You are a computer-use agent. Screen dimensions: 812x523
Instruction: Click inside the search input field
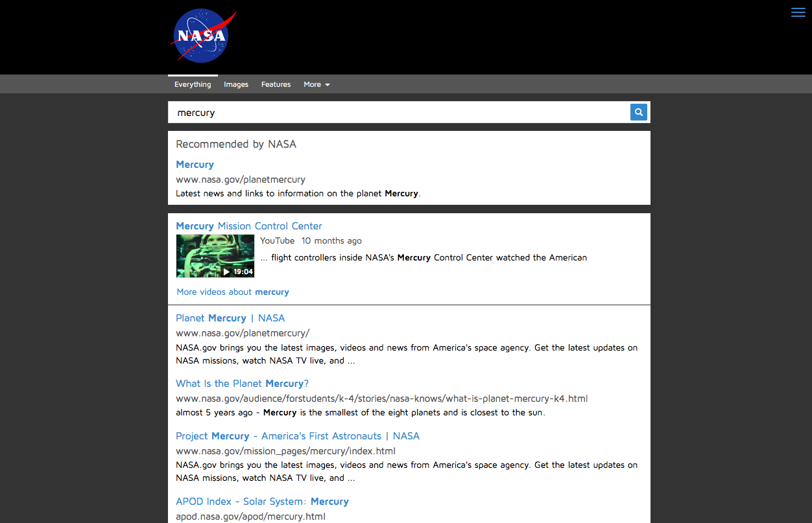coord(389,112)
